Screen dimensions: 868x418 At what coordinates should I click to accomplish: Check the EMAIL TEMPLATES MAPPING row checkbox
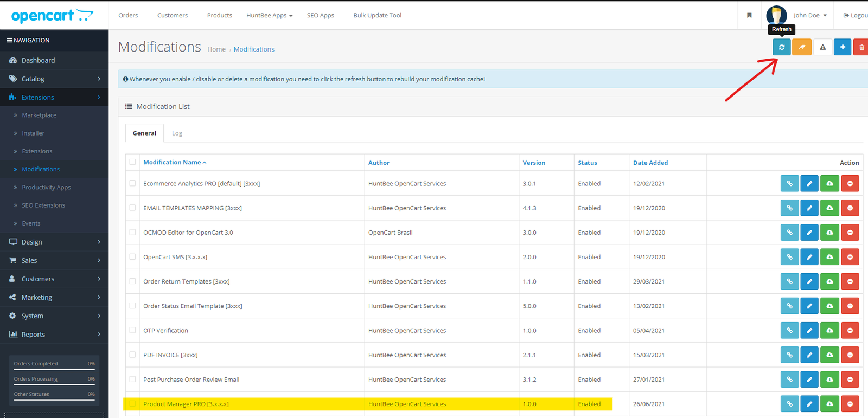point(132,208)
